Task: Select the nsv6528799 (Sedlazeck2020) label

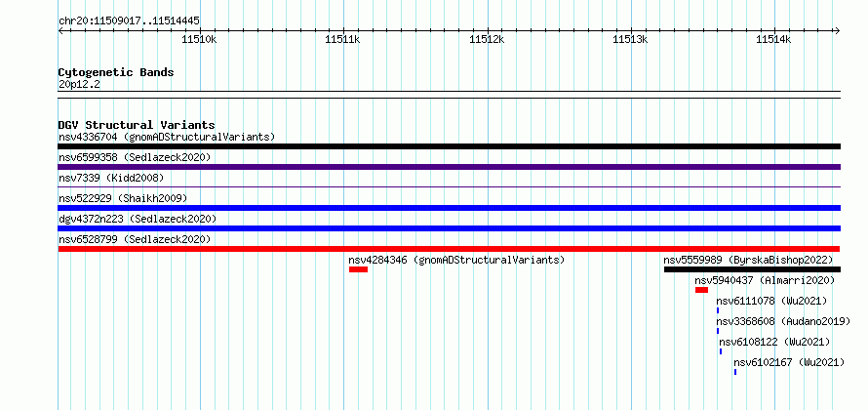Action: [x=135, y=239]
